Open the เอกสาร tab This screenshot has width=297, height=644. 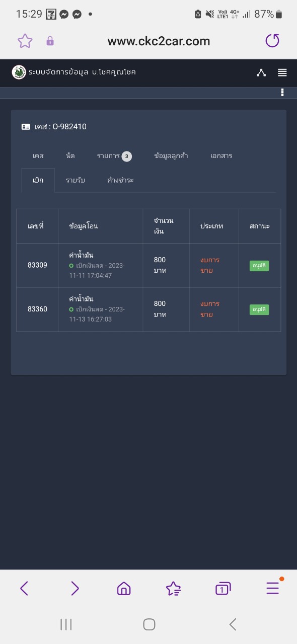point(221,156)
